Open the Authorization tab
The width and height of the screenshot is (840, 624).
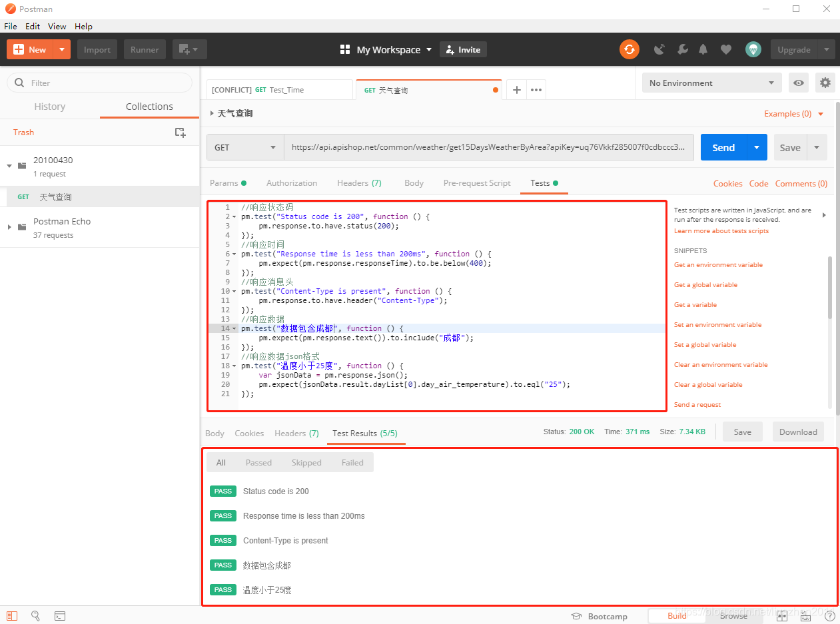(x=292, y=183)
